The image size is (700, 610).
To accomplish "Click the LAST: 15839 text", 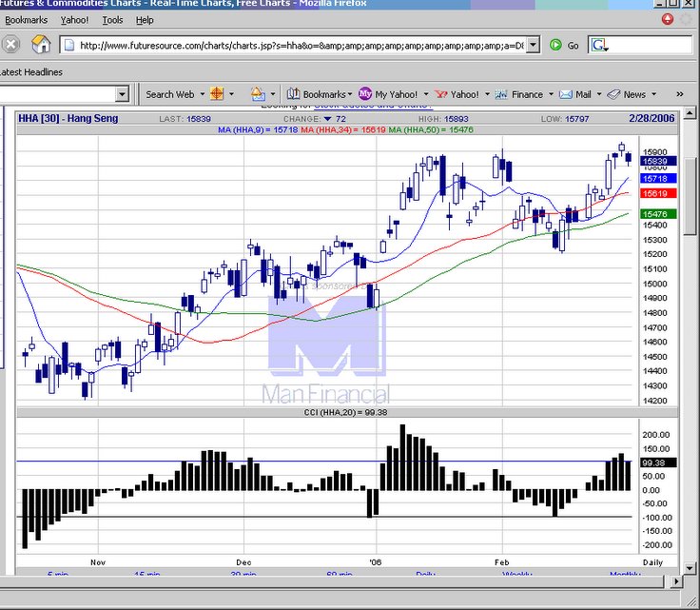I will 185,119.
